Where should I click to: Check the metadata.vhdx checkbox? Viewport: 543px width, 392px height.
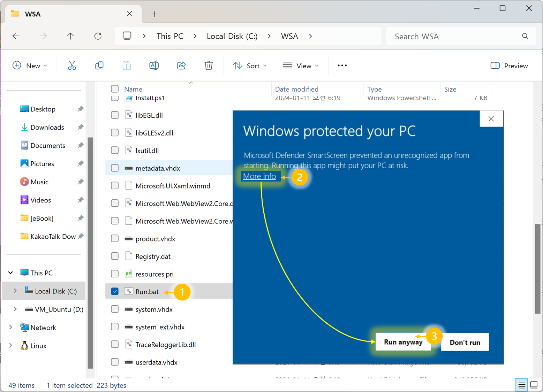click(x=115, y=168)
